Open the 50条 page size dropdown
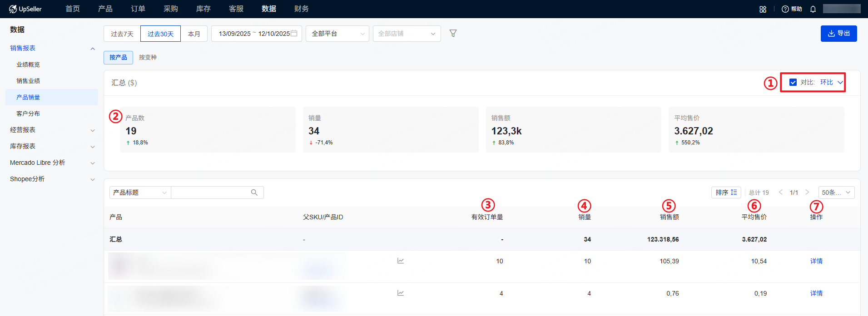Screen dimensions: 868x316 (x=836, y=193)
